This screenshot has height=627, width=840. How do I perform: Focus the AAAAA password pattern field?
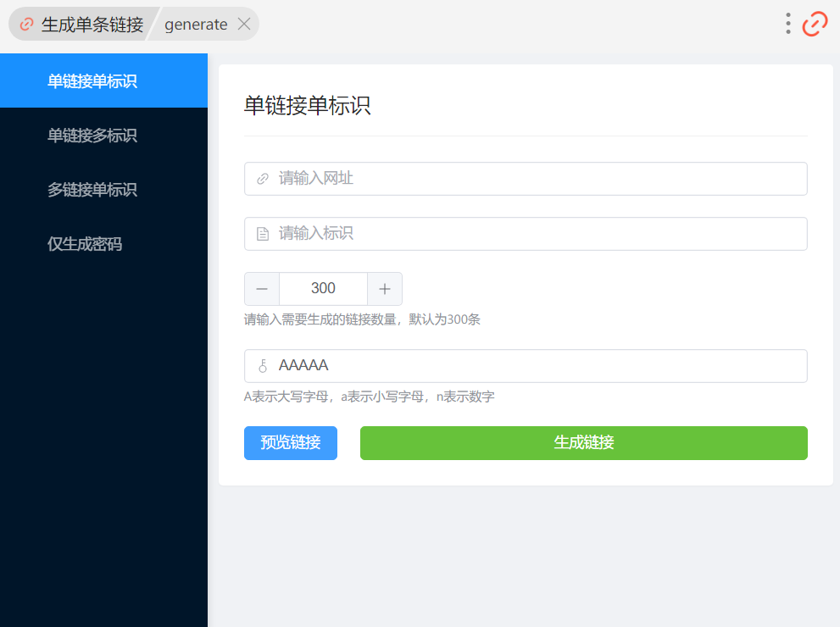point(526,366)
